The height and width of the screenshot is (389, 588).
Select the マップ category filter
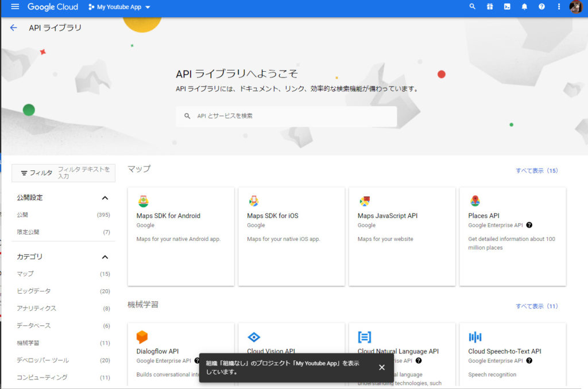(63, 274)
